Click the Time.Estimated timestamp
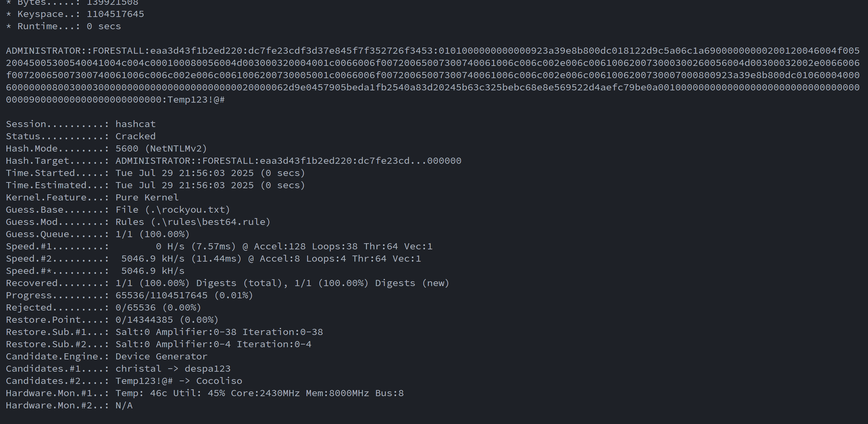This screenshot has height=424, width=868. pyautogui.click(x=184, y=185)
